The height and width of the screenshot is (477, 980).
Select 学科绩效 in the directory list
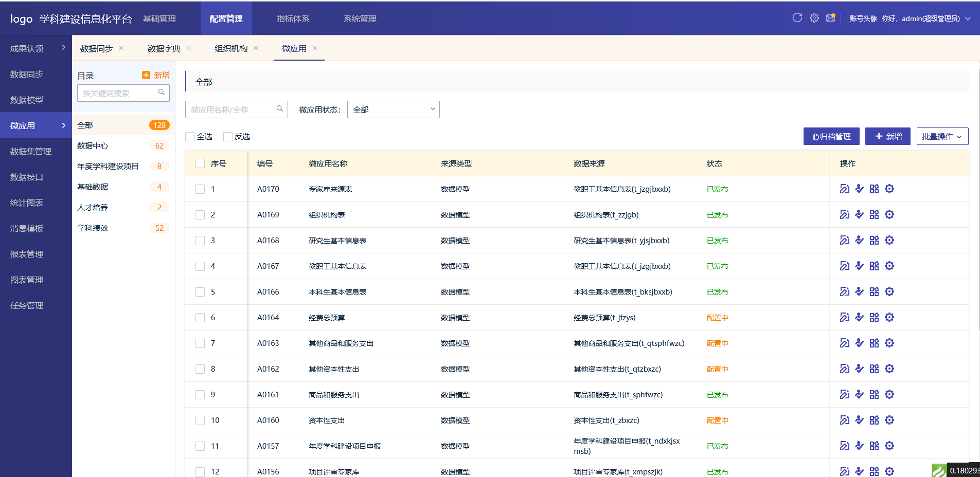click(123, 228)
